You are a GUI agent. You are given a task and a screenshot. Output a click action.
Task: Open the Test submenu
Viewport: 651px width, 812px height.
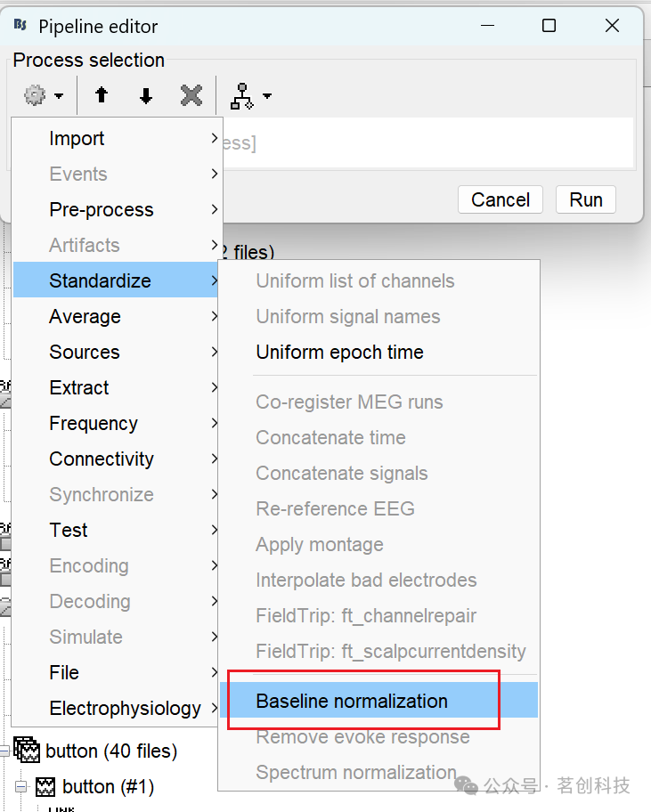click(x=117, y=531)
